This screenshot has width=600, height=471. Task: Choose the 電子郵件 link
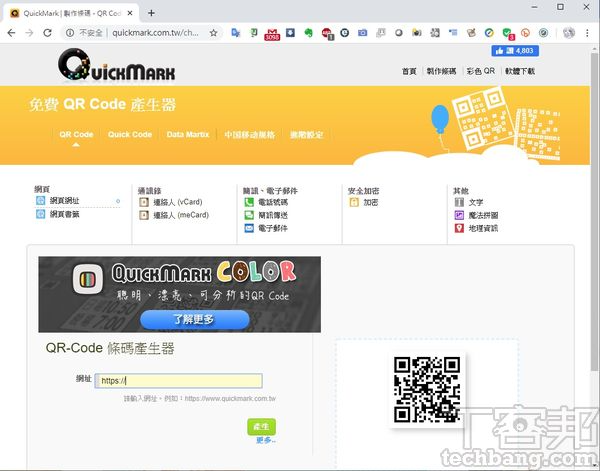(x=273, y=228)
